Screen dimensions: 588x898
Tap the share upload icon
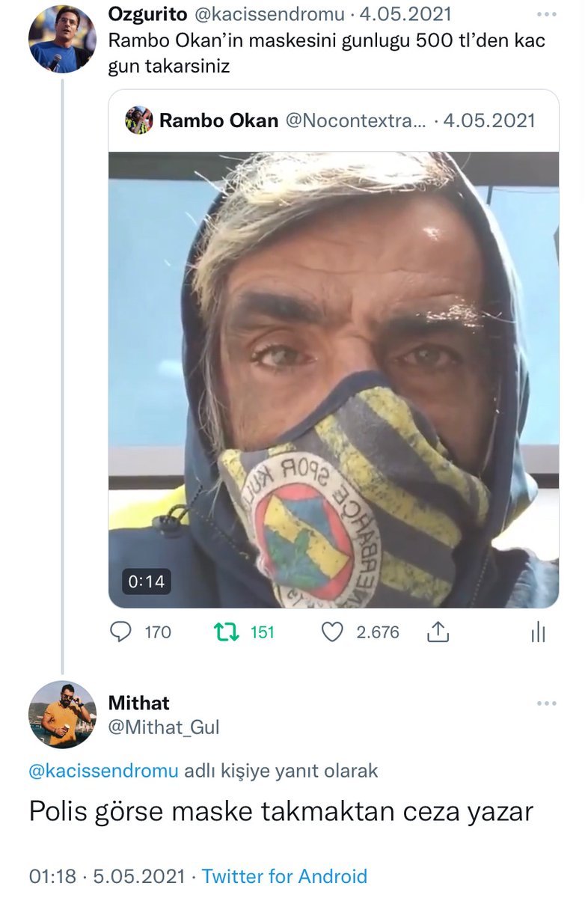click(x=438, y=632)
